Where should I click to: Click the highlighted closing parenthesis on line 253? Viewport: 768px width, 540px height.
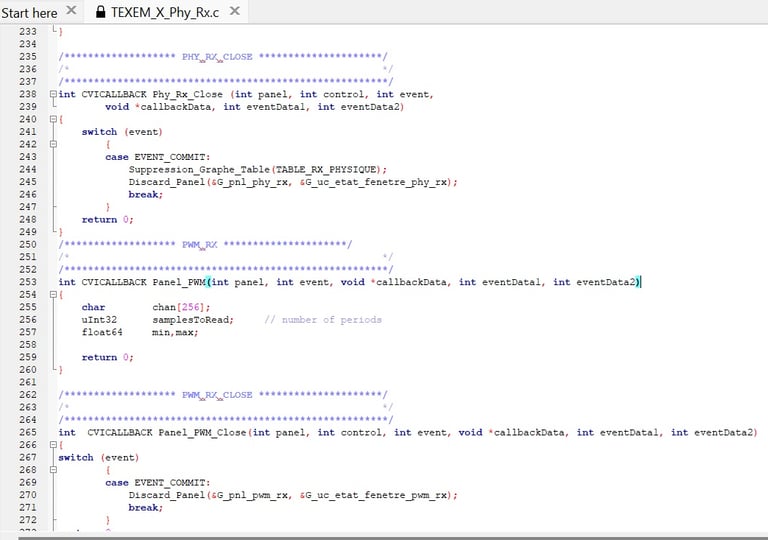[637, 282]
